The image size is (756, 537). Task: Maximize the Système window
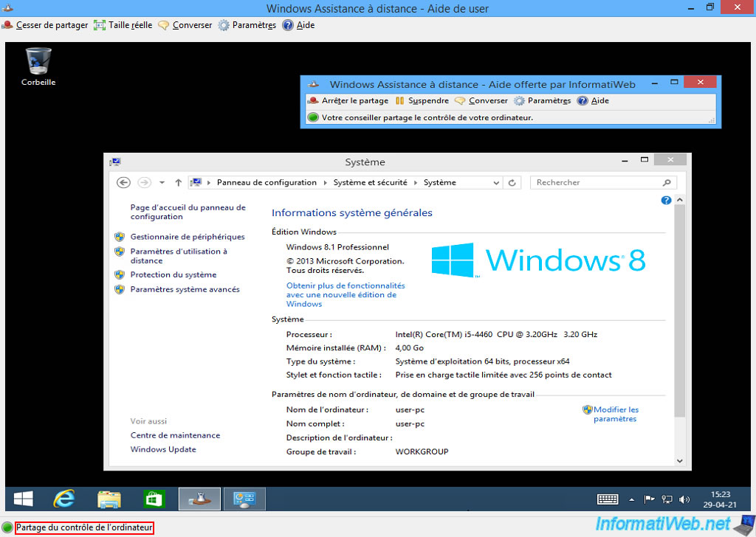(644, 160)
